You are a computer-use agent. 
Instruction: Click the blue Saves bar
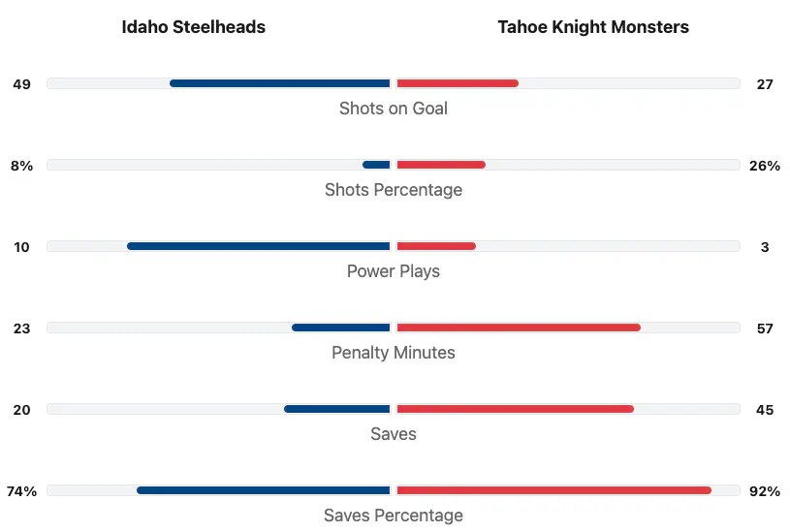click(x=337, y=409)
